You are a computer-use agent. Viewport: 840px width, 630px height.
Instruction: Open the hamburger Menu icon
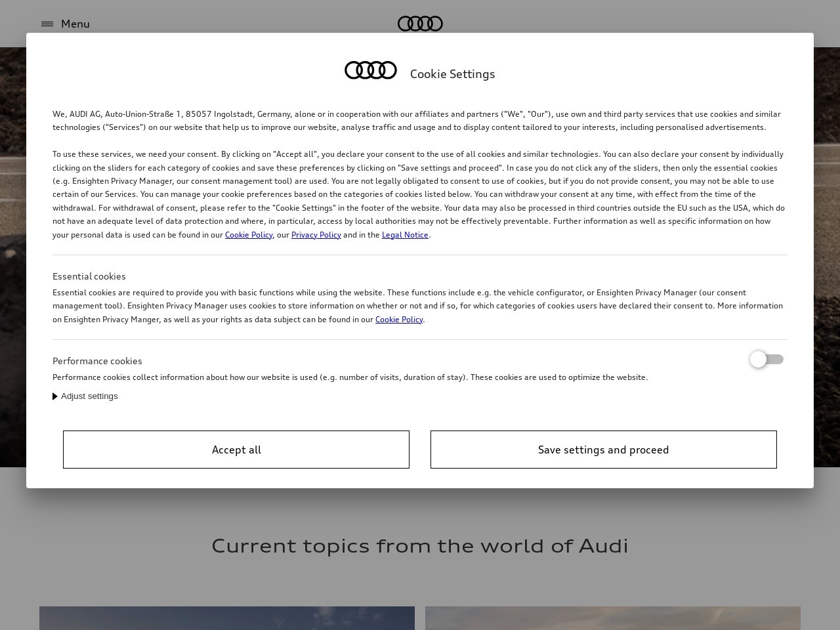tap(47, 24)
